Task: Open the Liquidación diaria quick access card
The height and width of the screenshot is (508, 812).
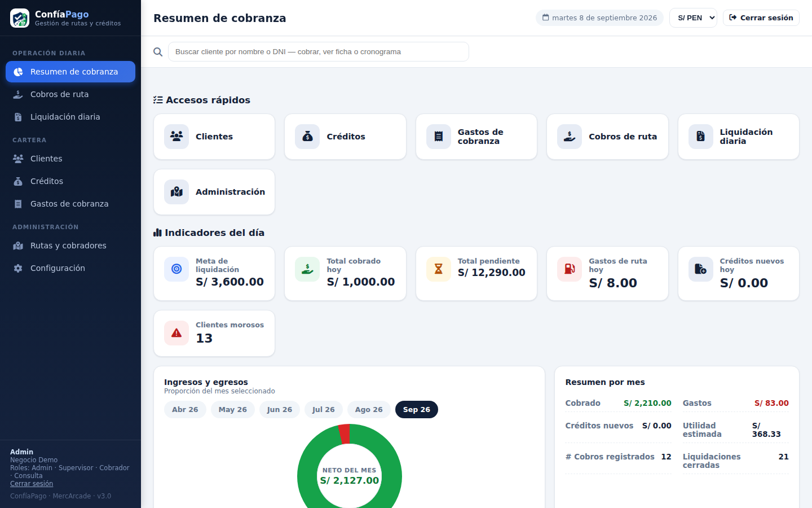Action: pyautogui.click(x=739, y=137)
